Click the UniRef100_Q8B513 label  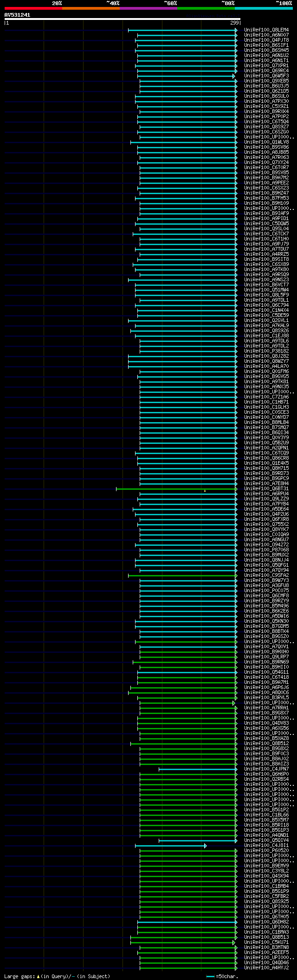click(266, 937)
